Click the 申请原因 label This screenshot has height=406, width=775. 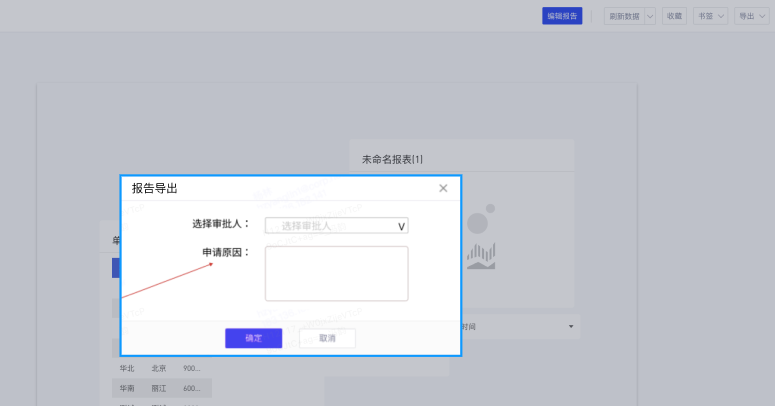click(x=226, y=252)
